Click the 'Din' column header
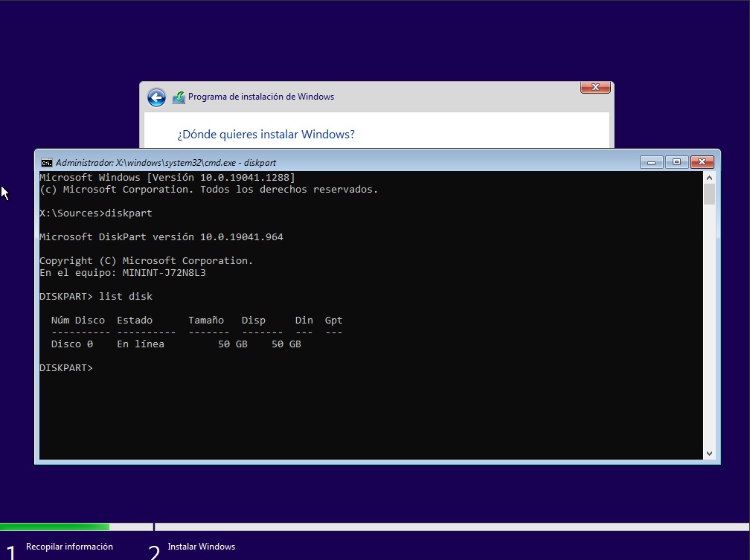Screen dimensions: 750x560 (304, 321)
